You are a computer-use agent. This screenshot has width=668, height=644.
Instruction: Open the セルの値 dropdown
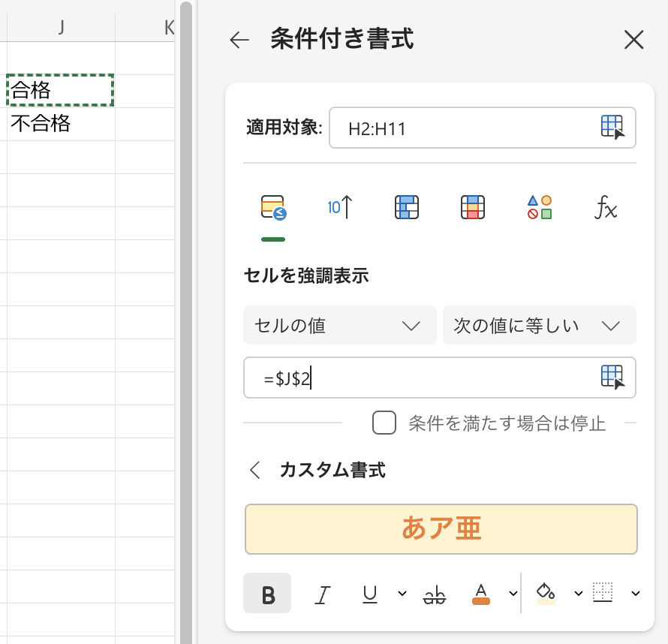click(x=339, y=325)
